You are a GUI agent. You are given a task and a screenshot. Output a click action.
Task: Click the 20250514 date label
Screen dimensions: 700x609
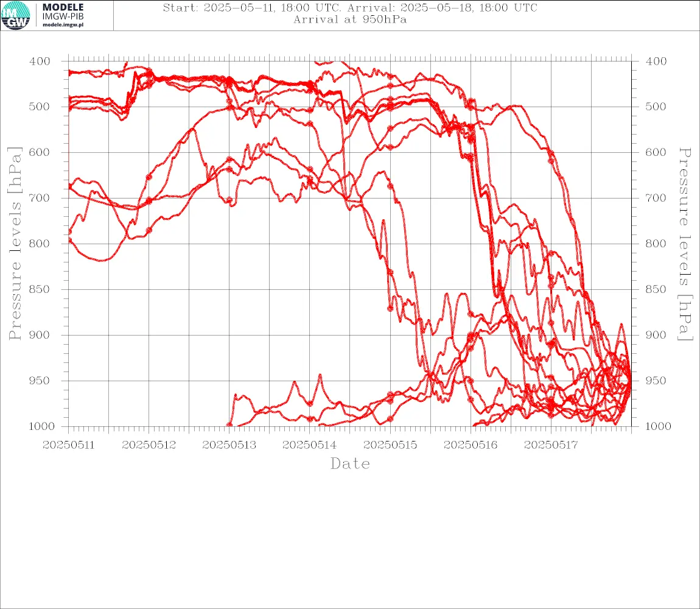coord(310,445)
